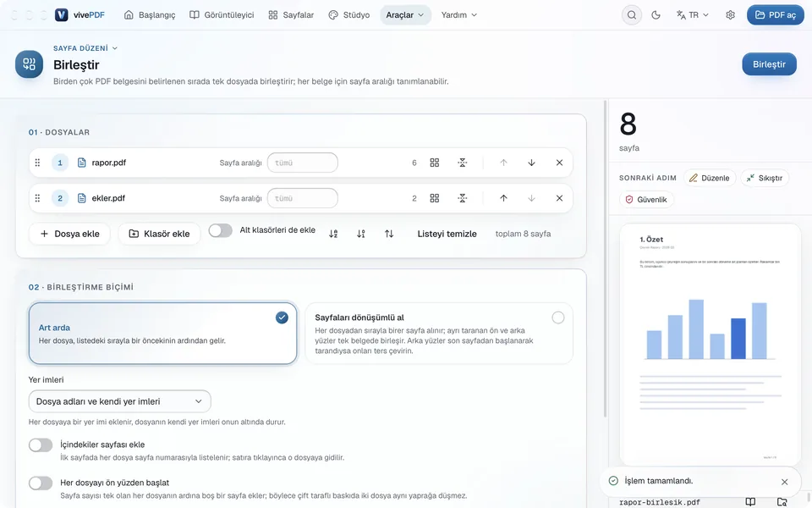Enable 'İçindekiler sayfası ekle' switch
This screenshot has height=508, width=812.
click(x=41, y=445)
